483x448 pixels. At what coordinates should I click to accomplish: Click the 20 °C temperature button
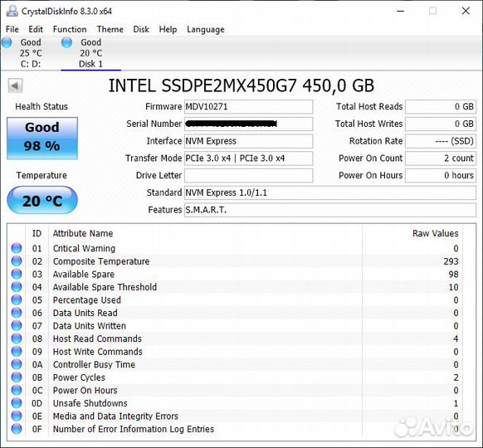(x=42, y=200)
